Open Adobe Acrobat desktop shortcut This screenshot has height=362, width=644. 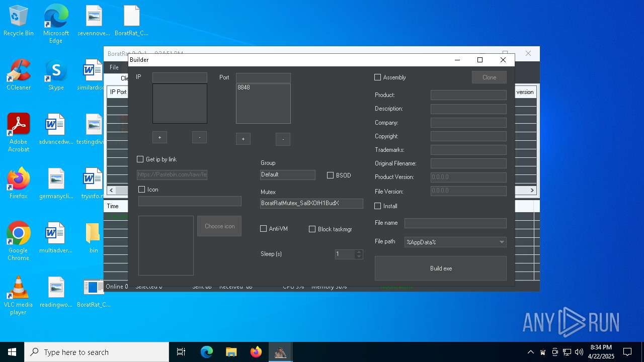tap(19, 133)
